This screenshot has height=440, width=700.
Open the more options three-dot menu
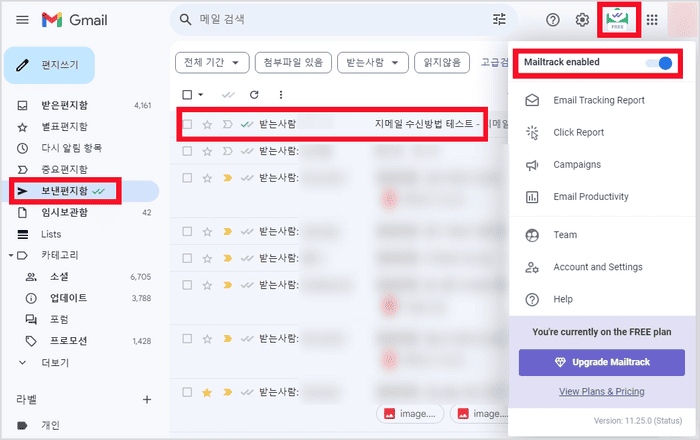[x=281, y=95]
